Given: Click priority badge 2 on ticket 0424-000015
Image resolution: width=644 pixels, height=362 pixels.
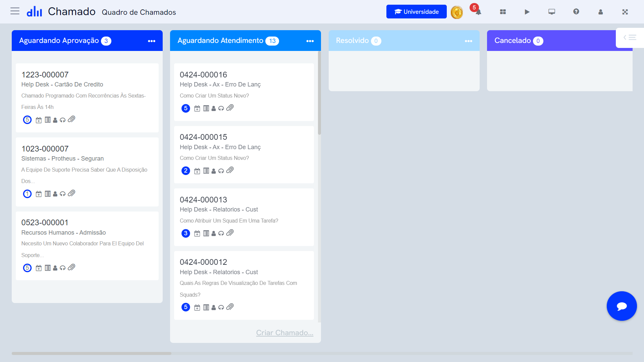Looking at the screenshot, I should (185, 171).
